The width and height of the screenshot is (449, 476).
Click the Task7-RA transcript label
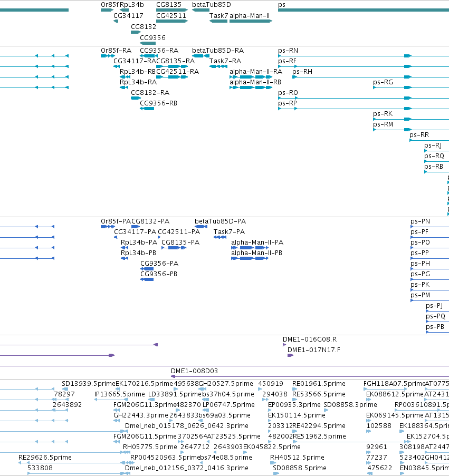click(x=225, y=61)
